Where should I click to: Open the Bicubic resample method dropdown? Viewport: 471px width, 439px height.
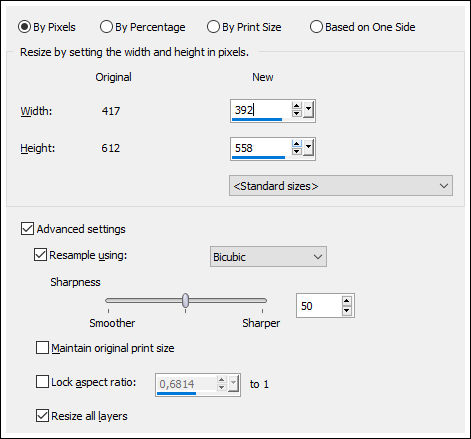point(268,257)
